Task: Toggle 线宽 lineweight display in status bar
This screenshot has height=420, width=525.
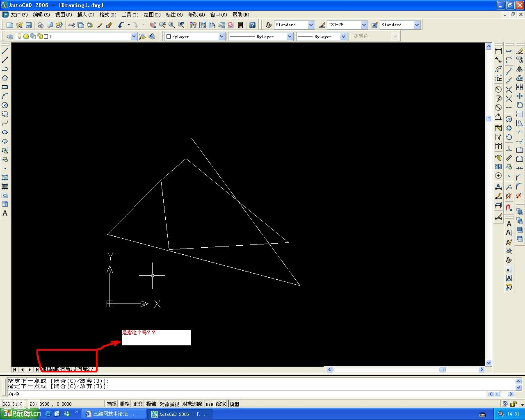Action: [221, 404]
